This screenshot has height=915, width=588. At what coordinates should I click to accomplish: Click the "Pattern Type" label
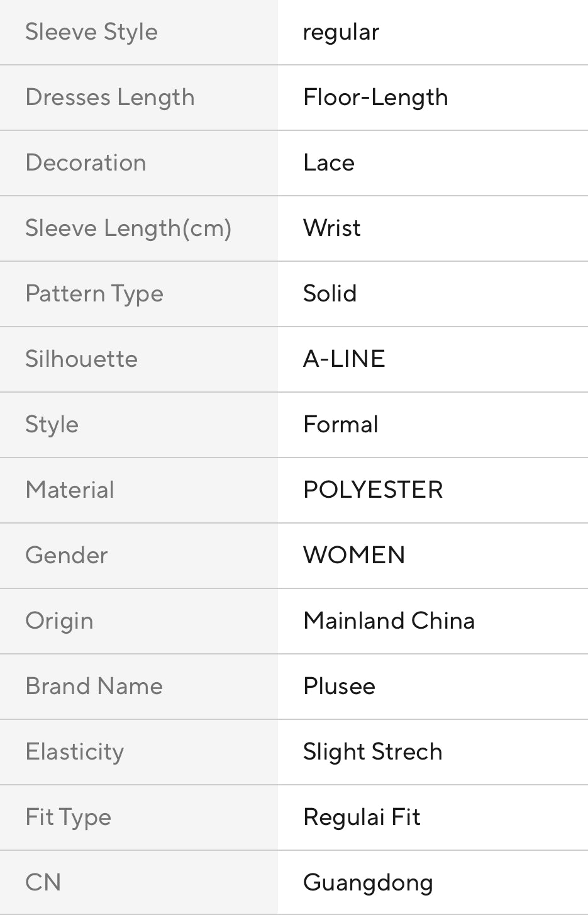pyautogui.click(x=94, y=294)
